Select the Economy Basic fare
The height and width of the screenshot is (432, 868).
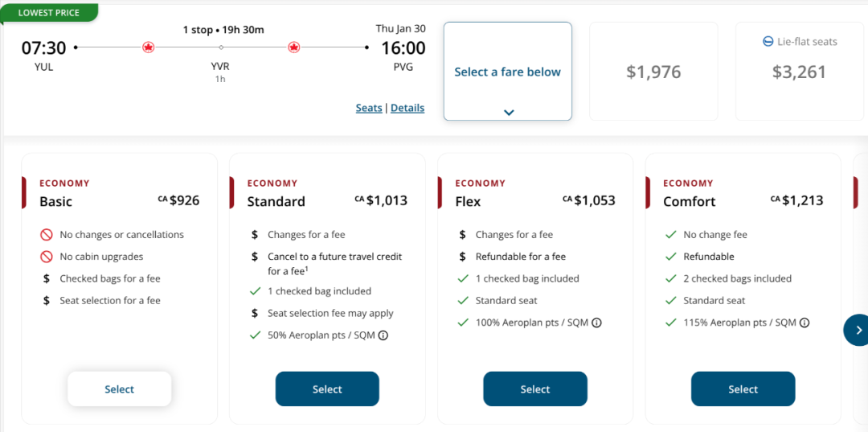[x=119, y=389]
